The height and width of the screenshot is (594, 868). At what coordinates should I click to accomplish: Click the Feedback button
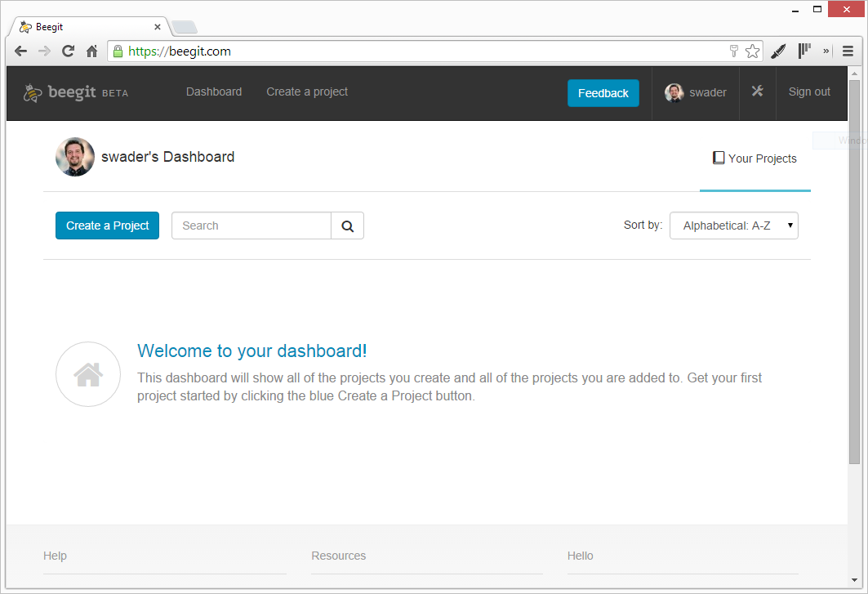(x=603, y=93)
